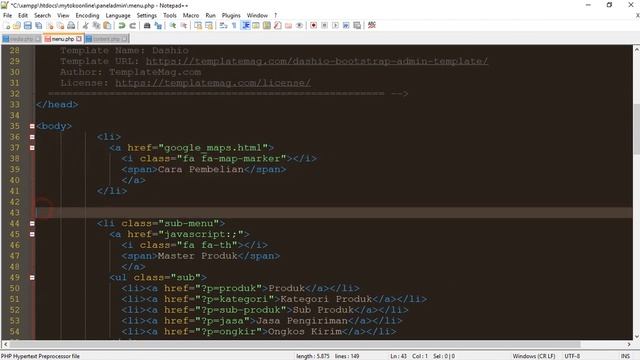
Task: Click the vertical scrollbar thumb
Action: pos(636,129)
